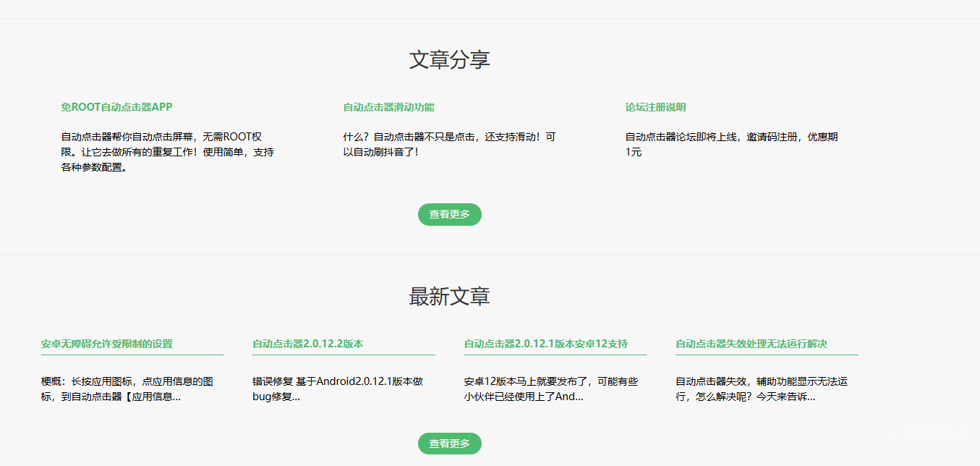The height and width of the screenshot is (466, 980).
Task: Open the 自动点击器滑动功能 article title
Action: (x=388, y=107)
